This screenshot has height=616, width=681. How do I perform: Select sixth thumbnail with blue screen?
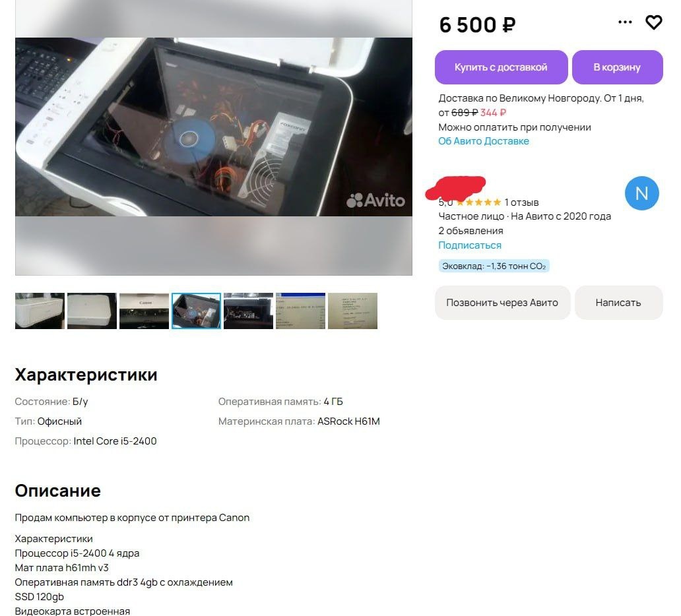point(300,311)
